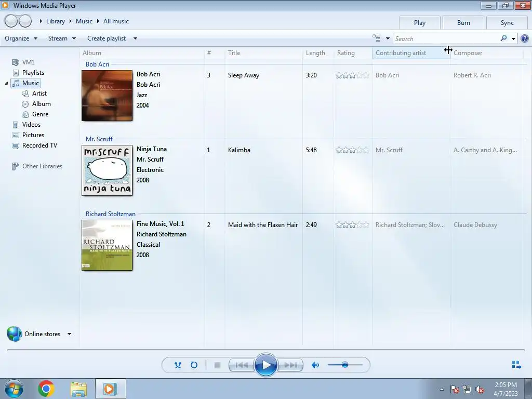Select the Richard Stoltzman album cover
The width and height of the screenshot is (532, 399).
[107, 245]
